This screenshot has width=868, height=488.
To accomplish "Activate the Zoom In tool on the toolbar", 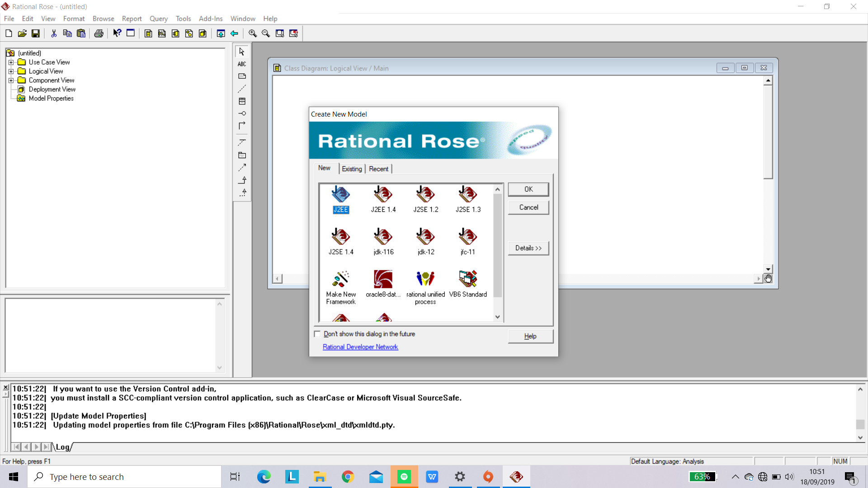I will pyautogui.click(x=253, y=33).
